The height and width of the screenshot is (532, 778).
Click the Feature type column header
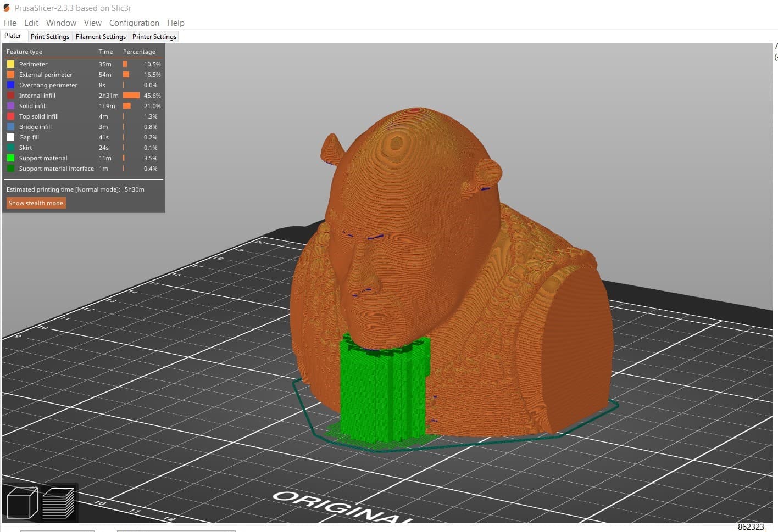24,52
